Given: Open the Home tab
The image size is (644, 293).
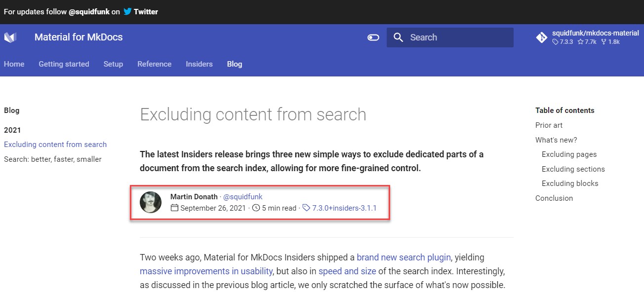Looking at the screenshot, I should pyautogui.click(x=14, y=64).
